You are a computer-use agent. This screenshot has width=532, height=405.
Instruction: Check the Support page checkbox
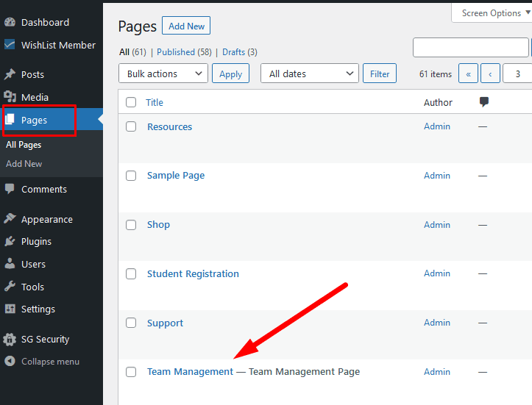(131, 323)
